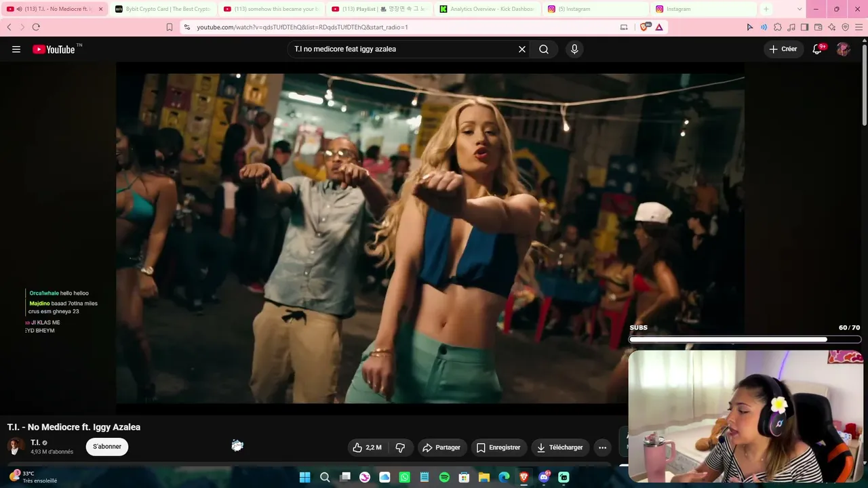
Task: Reload the current page
Action: pos(36,27)
